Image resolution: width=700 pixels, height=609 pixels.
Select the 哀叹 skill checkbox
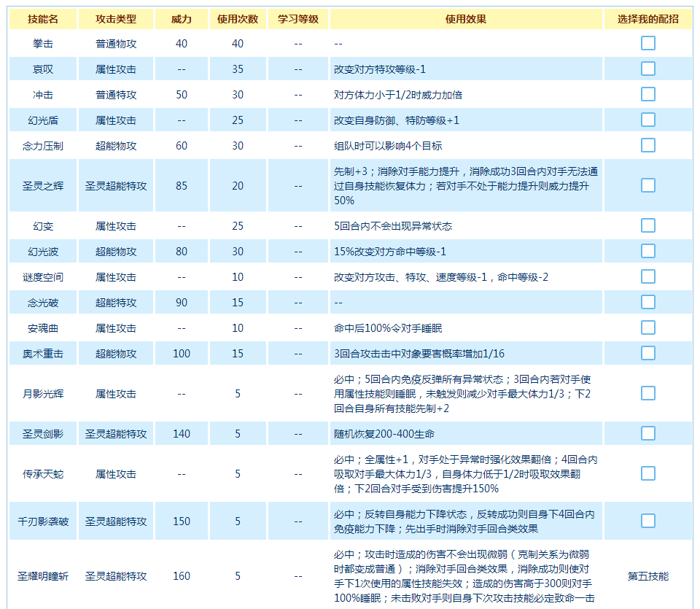click(647, 69)
